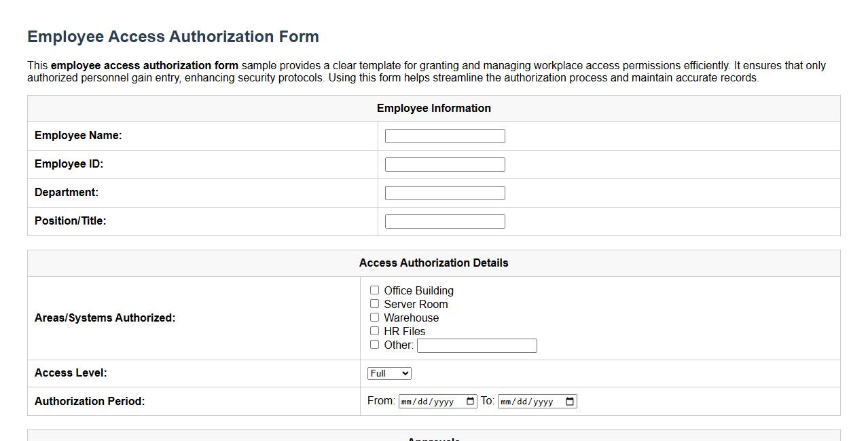Check the HR Files checkbox

[x=374, y=330]
